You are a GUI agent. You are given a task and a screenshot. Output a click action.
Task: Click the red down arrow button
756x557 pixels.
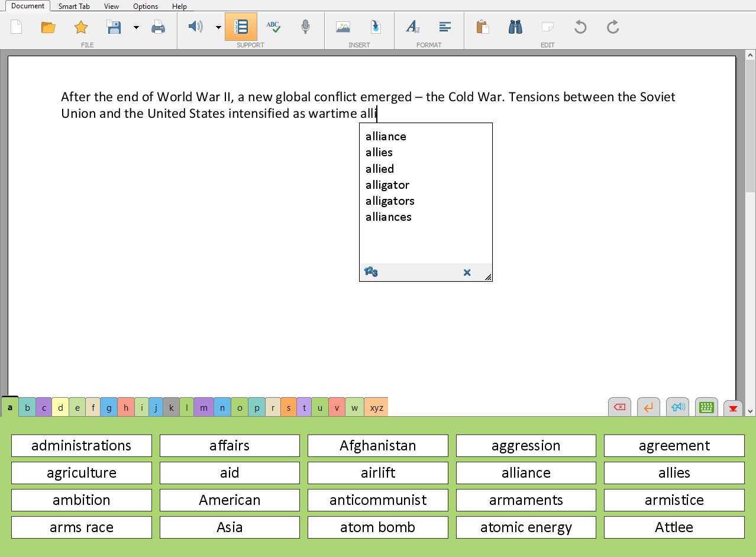[734, 407]
